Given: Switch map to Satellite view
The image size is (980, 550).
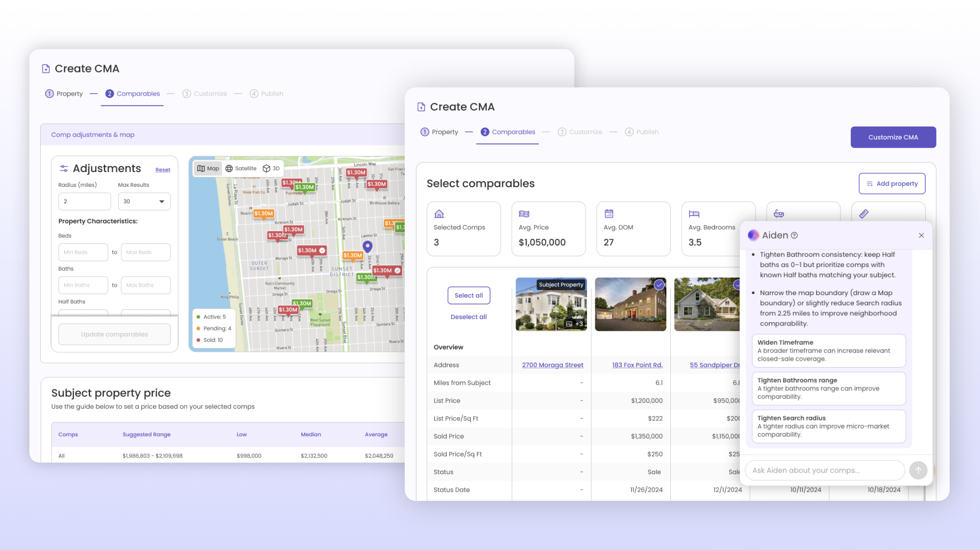Looking at the screenshot, I should click(x=241, y=168).
